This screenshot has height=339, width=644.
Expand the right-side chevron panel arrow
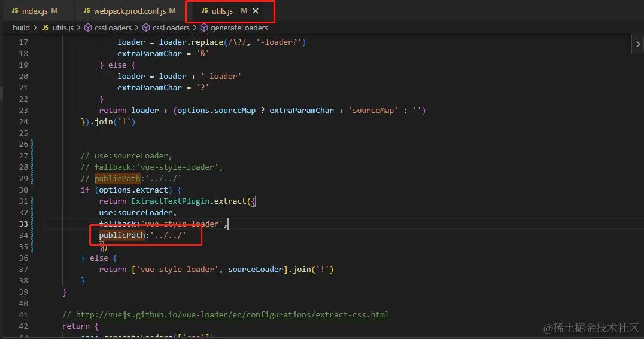(x=637, y=44)
